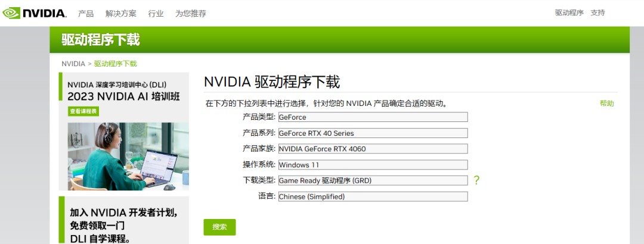Select the 操作系统 Windows 11 dropdown

coord(373,165)
